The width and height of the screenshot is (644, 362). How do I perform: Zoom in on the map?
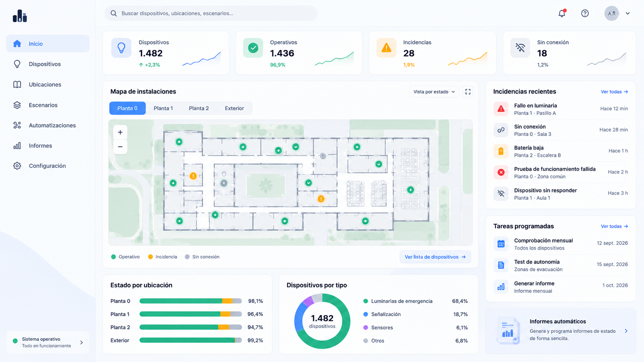tap(120, 132)
